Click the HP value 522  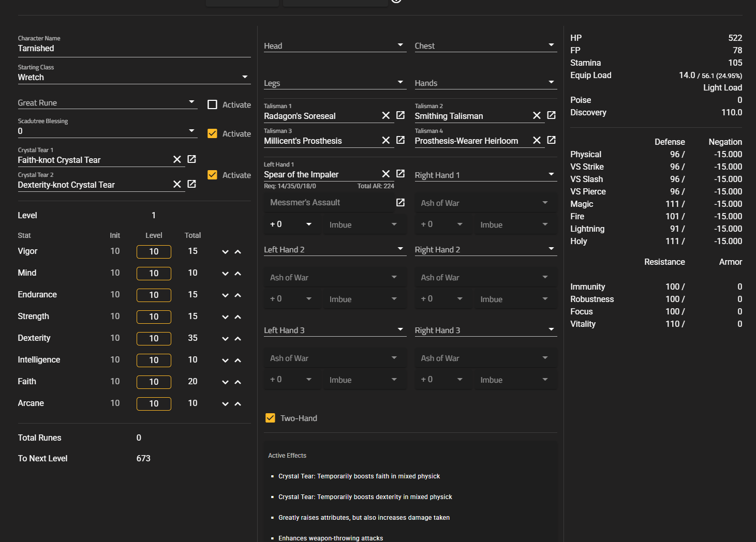click(735, 38)
